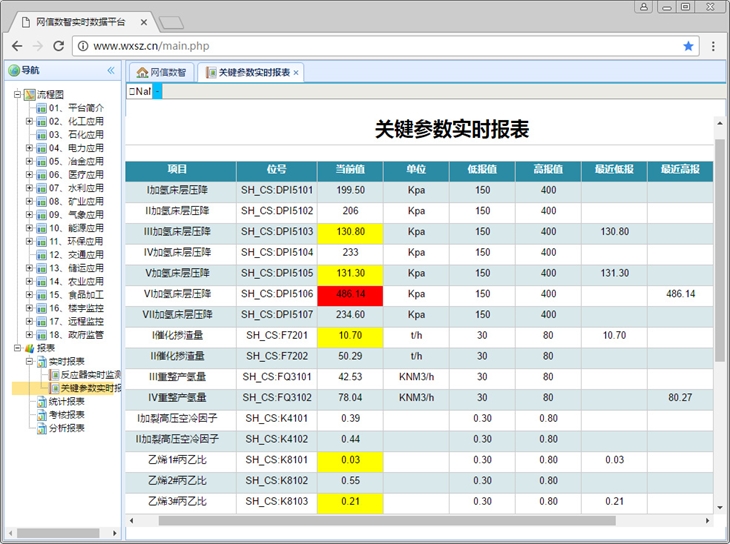
Task: Click the SH_CS:DPI5104 tag cell
Action: [277, 252]
